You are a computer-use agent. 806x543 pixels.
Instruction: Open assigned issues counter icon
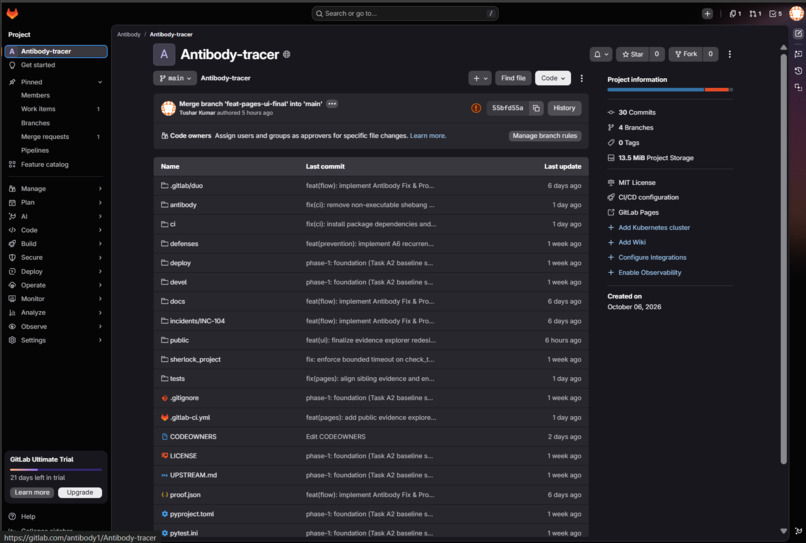tap(735, 14)
